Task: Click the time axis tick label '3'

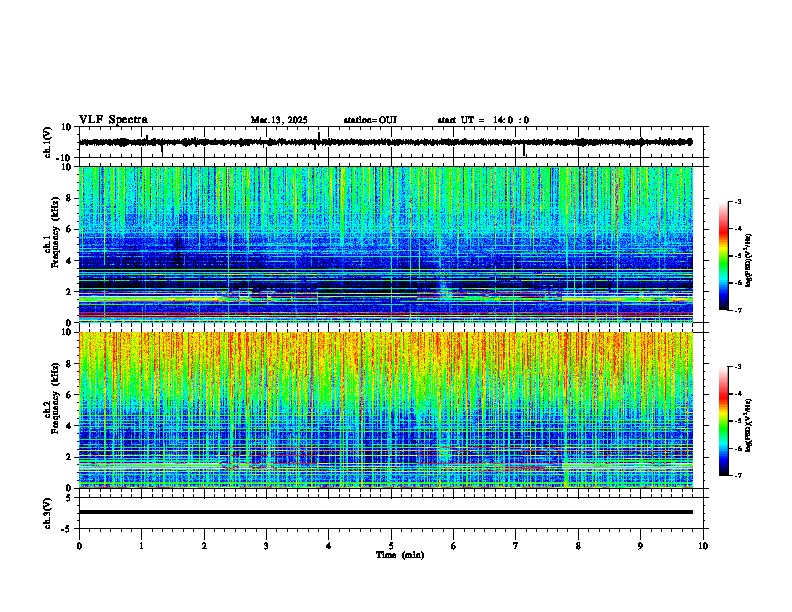Action: pyautogui.click(x=266, y=546)
